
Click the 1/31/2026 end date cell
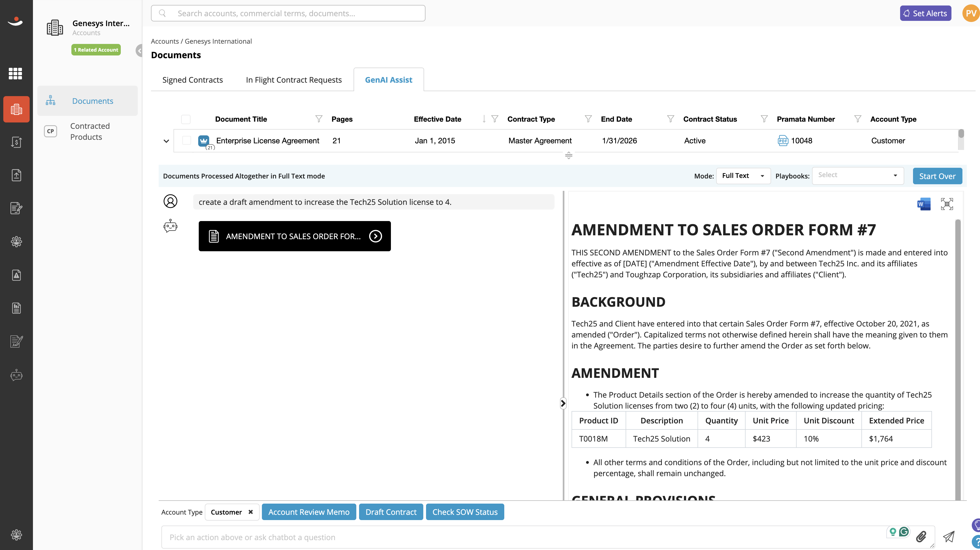pyautogui.click(x=619, y=141)
